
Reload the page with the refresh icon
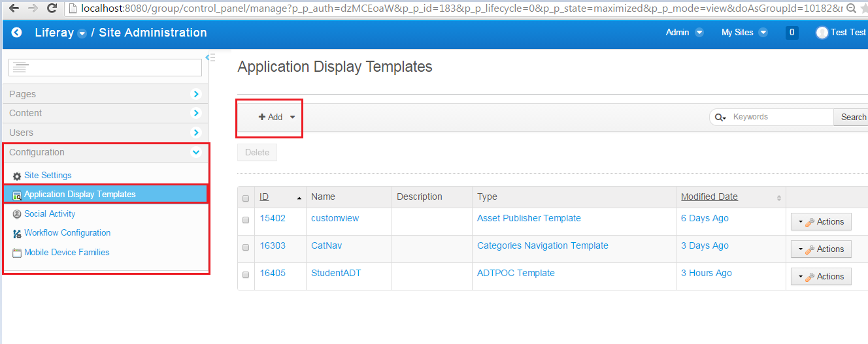click(52, 8)
